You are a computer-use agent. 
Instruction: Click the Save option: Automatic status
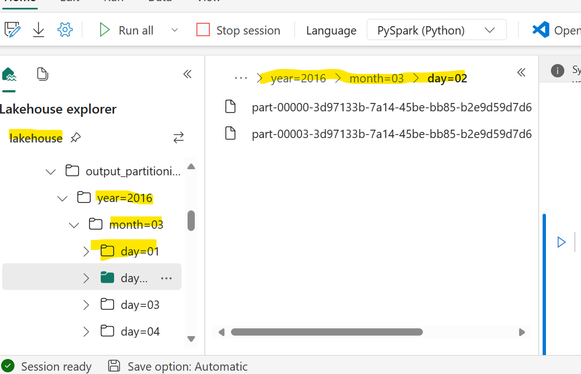coord(177,366)
